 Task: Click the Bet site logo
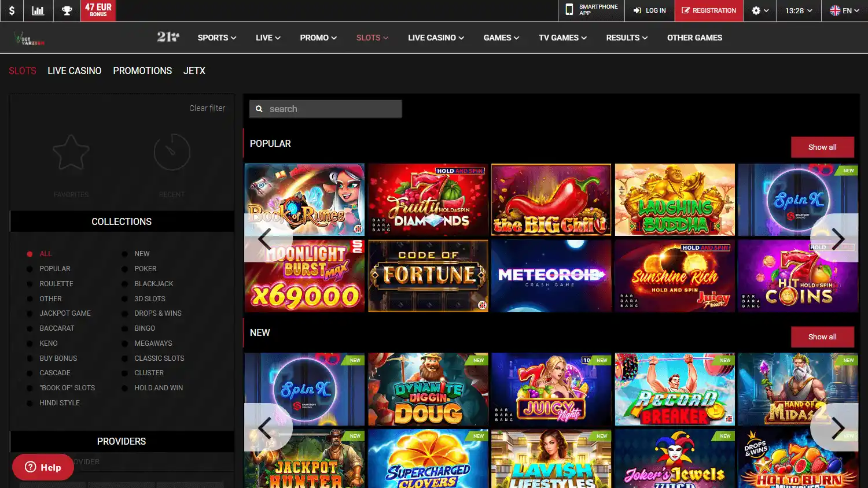point(30,38)
